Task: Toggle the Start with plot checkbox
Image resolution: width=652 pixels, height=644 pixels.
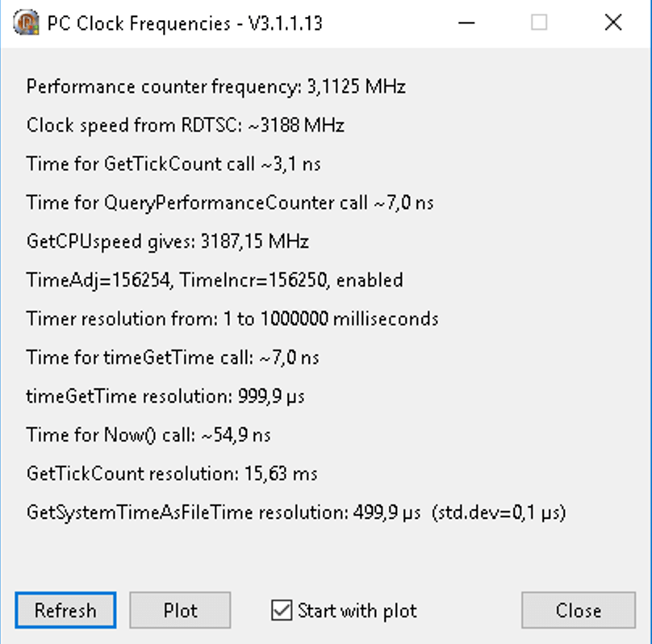Action: [x=282, y=610]
